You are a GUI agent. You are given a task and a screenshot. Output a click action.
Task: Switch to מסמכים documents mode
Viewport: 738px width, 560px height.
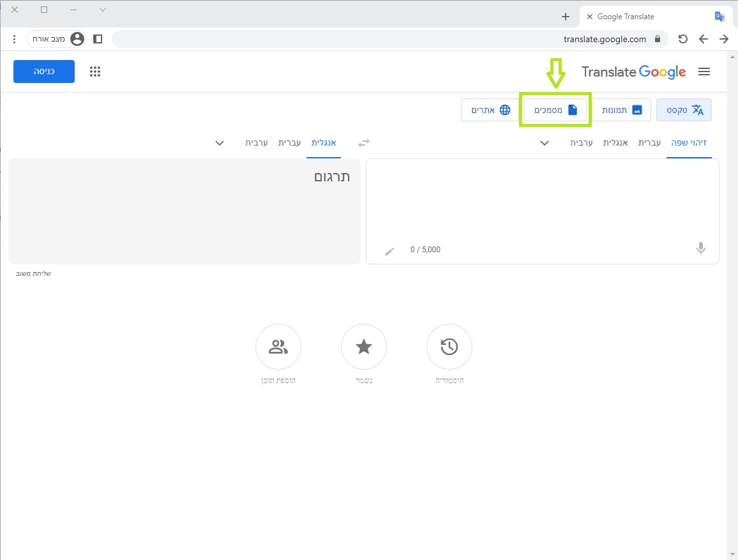[555, 110]
